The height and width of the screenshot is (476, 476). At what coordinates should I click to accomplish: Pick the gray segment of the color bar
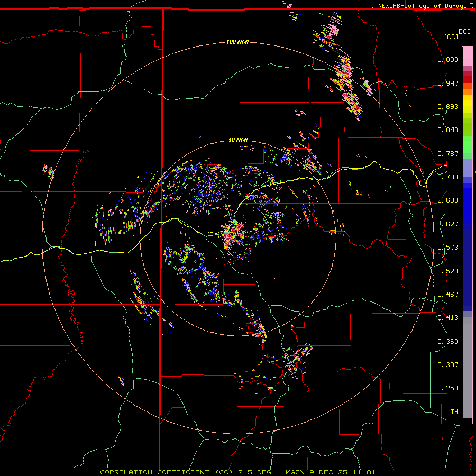tap(467, 368)
